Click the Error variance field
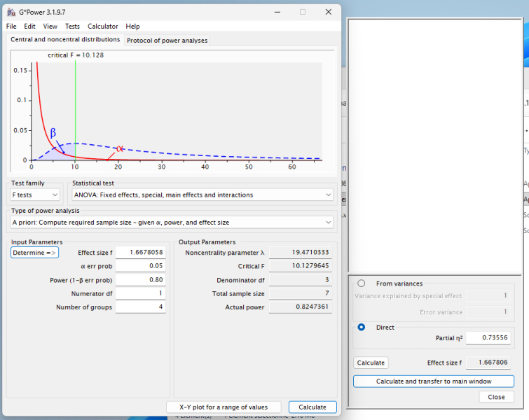 point(488,311)
